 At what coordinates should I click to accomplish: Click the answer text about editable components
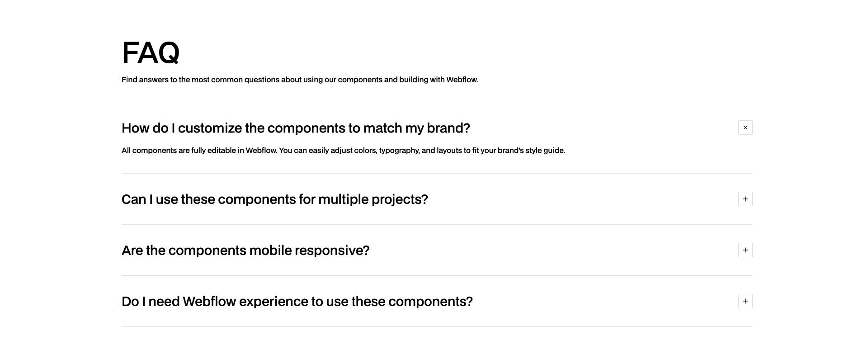343,150
